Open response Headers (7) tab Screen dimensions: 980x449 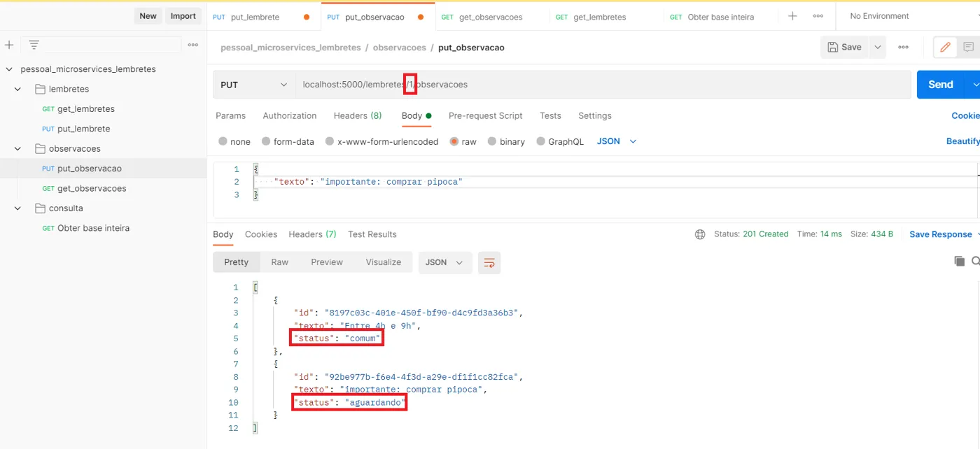tap(312, 234)
